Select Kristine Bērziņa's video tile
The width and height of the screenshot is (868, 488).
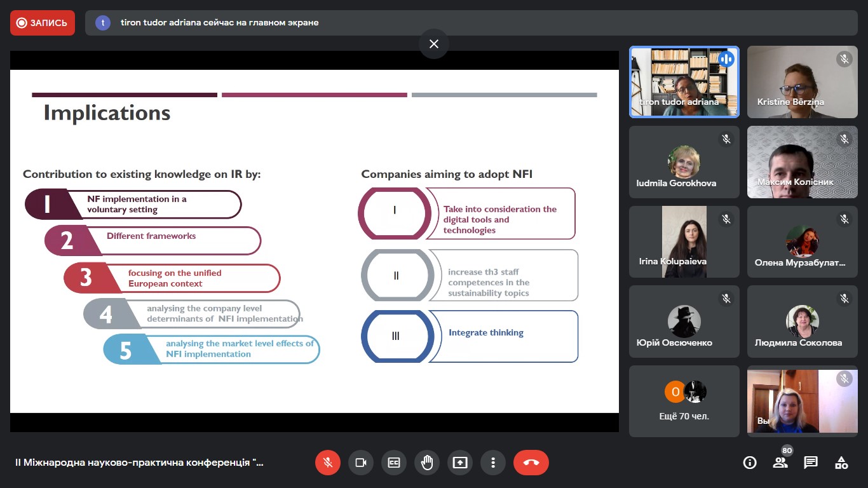point(802,82)
